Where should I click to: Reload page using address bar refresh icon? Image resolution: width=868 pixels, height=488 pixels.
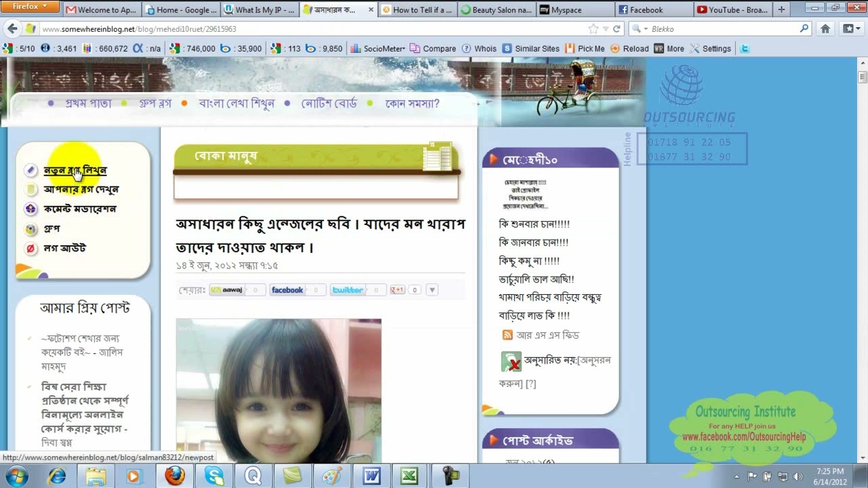tap(616, 29)
